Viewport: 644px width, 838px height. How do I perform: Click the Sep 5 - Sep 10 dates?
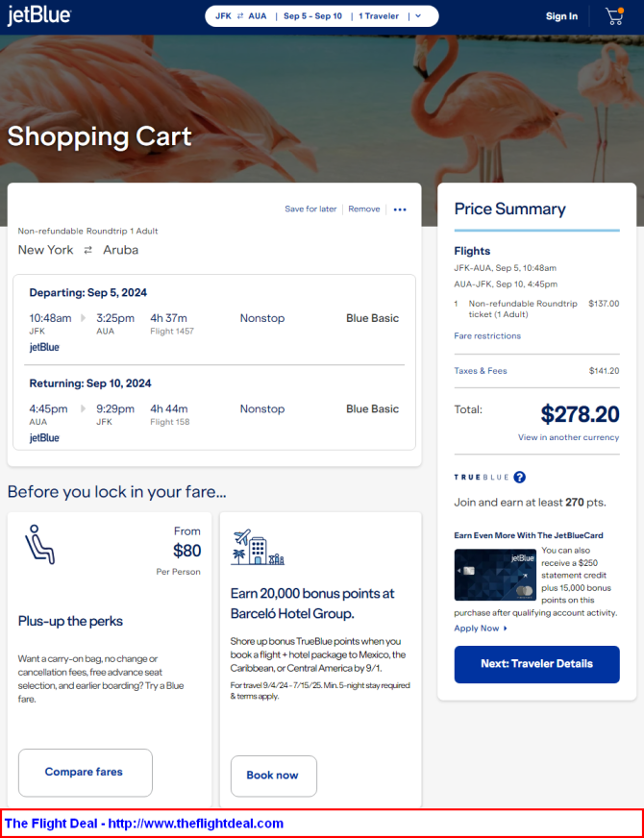[x=312, y=16]
